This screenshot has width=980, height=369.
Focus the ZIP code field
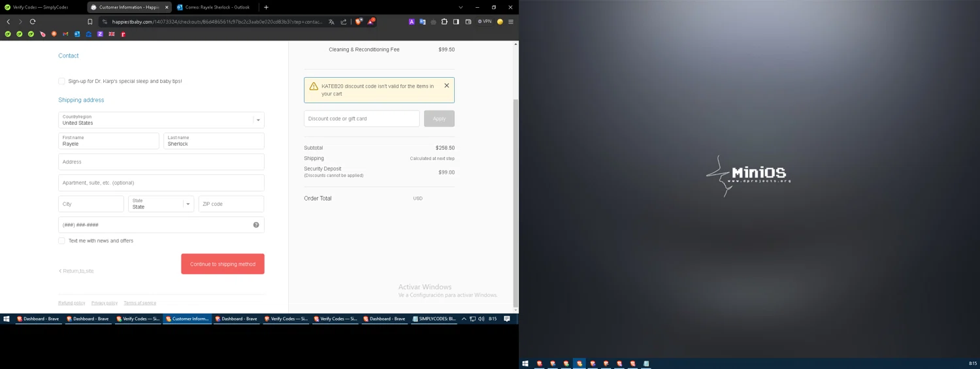coord(231,204)
